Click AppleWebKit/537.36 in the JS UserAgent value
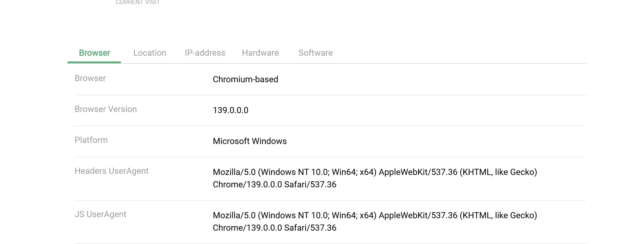 (x=418, y=215)
